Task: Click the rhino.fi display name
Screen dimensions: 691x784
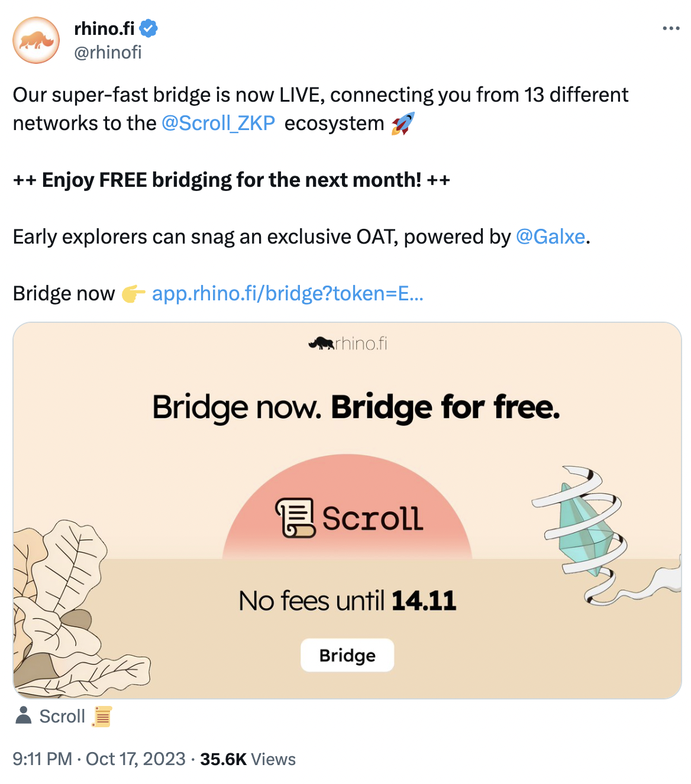Action: [104, 27]
